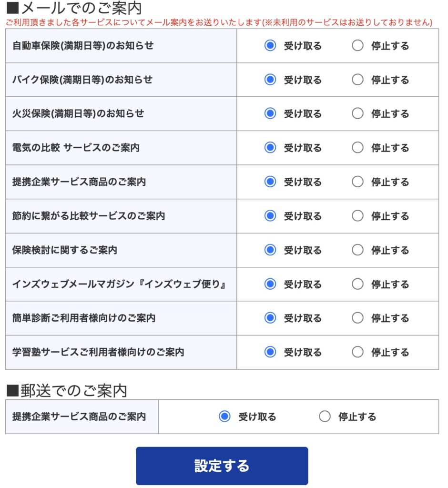Screen dimensions: 448x488
Task: Stop 学習塾サービス user emails
Action: 357,352
